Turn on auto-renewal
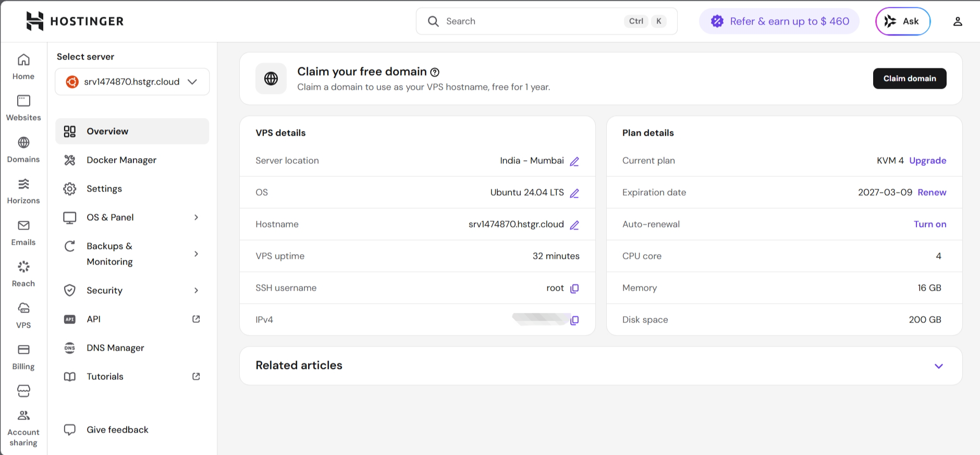This screenshot has width=980, height=455. (930, 224)
